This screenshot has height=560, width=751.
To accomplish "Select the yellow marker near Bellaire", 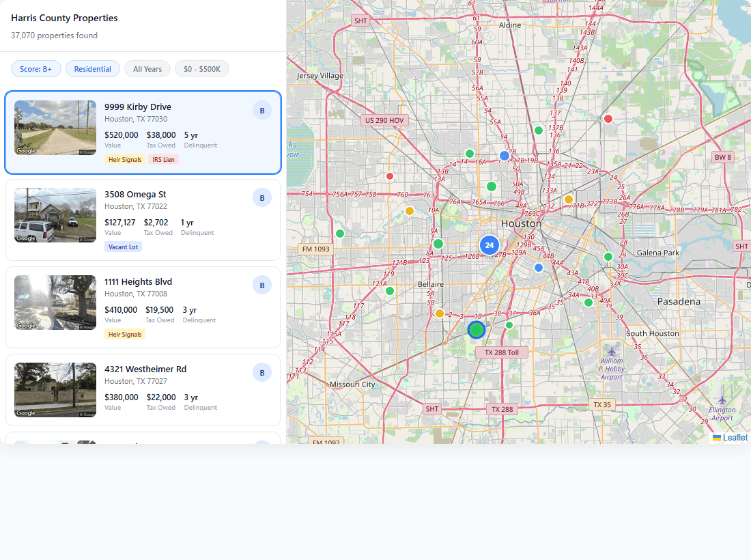I will (x=439, y=313).
